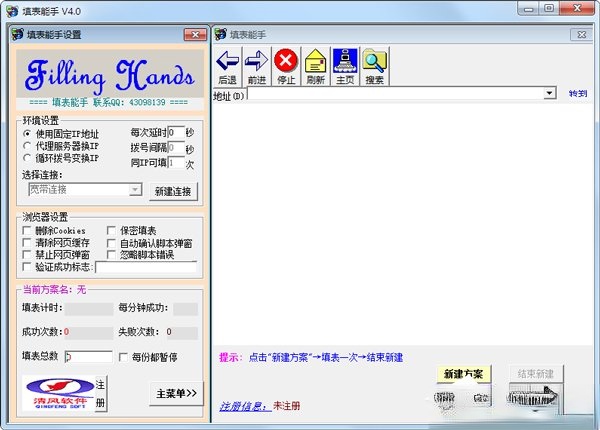Click the 地址 address input field
The height and width of the screenshot is (430, 600).
pos(396,93)
